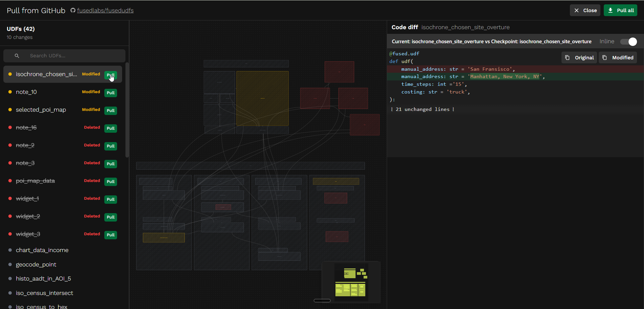This screenshot has height=309, width=644.
Task: Click the GitHub logo icon beside the repo link
Action: pos(73,10)
